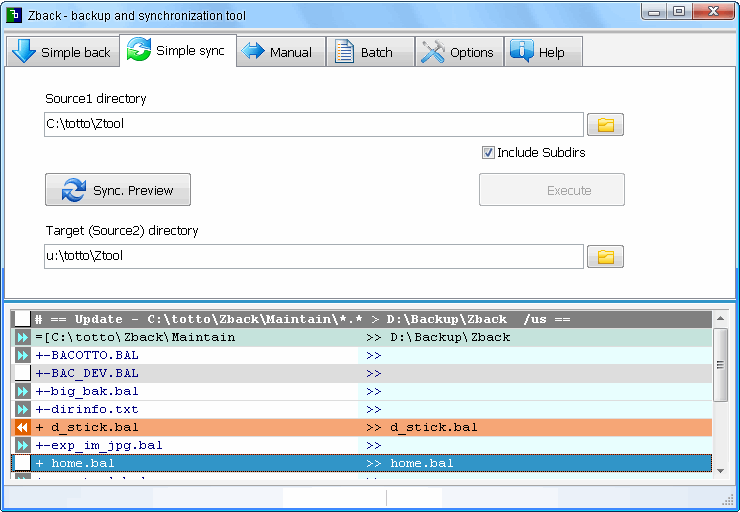Click the Execute button
This screenshot has height=512, width=740.
pyautogui.click(x=551, y=190)
